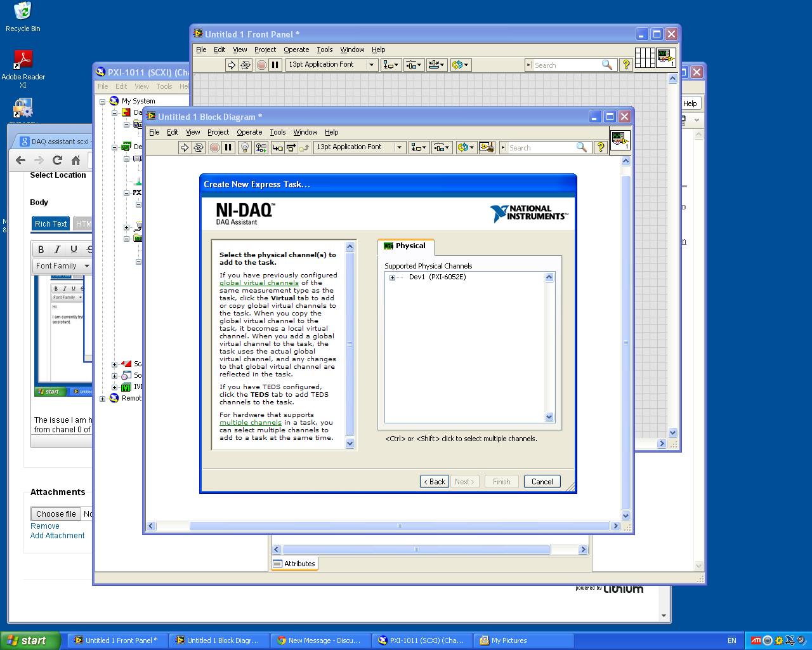
Task: Open Project menu in Front Panel window
Action: (265, 50)
